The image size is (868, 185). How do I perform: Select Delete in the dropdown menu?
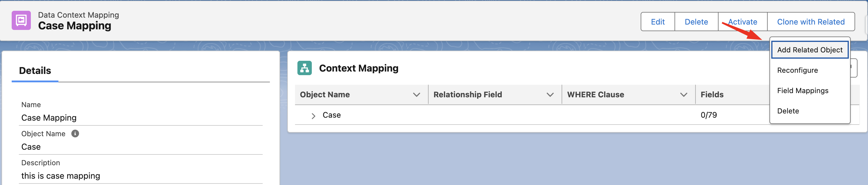(788, 111)
